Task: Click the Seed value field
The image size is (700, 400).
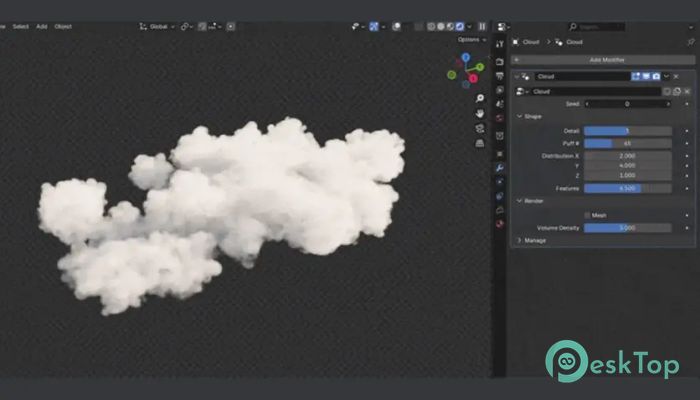Action: pyautogui.click(x=628, y=104)
